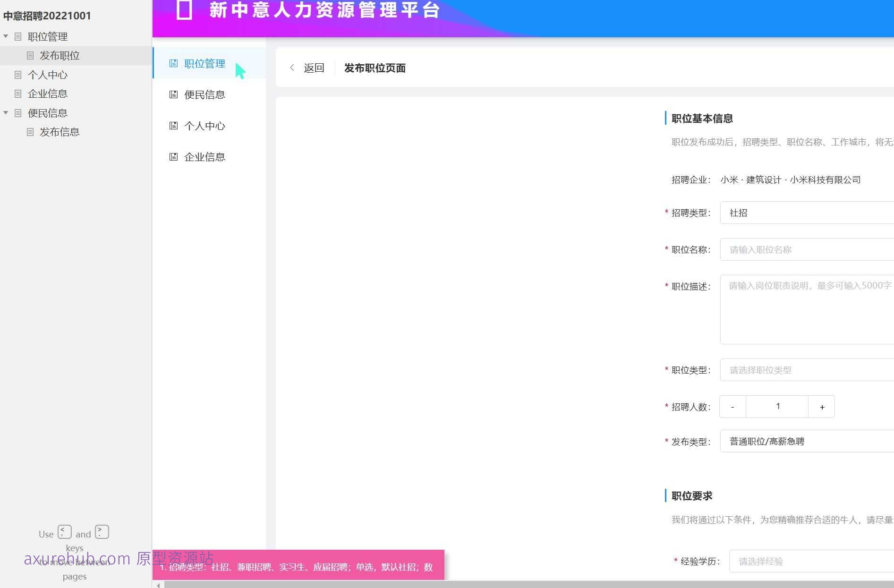The width and height of the screenshot is (894, 588).
Task: Open 职位管理 page in left tree
Action: point(47,36)
